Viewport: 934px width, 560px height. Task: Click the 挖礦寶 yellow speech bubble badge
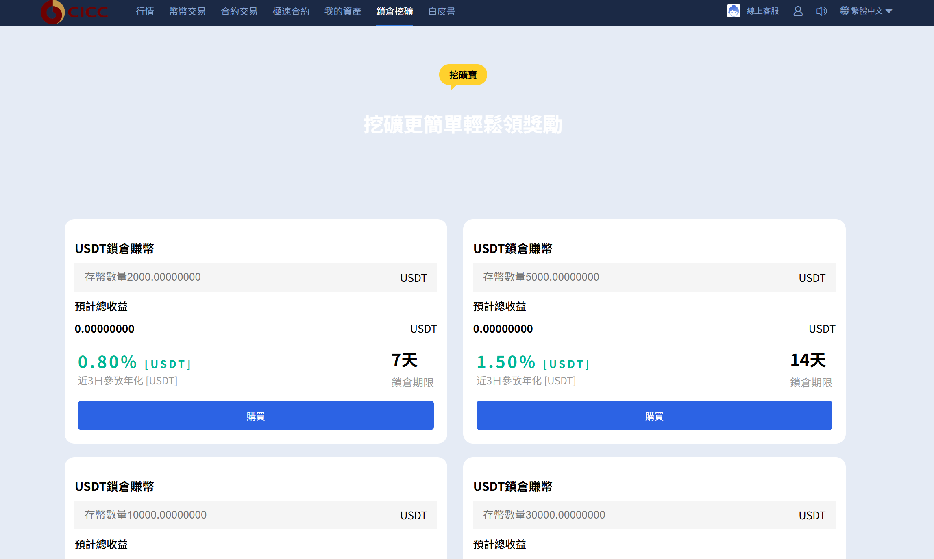[463, 75]
